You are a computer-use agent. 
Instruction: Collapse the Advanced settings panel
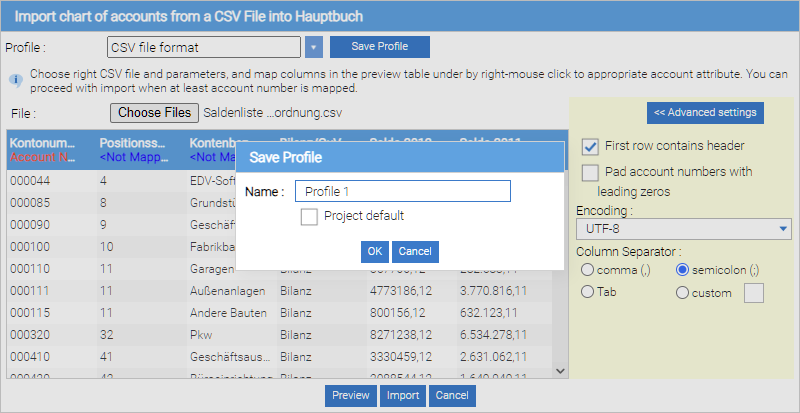[705, 112]
